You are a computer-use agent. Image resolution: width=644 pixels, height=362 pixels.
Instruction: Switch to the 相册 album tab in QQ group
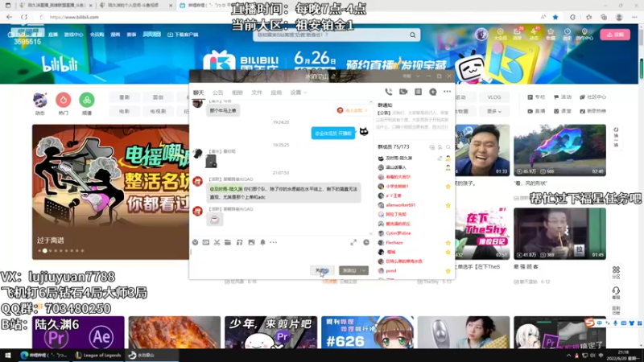coord(237,93)
